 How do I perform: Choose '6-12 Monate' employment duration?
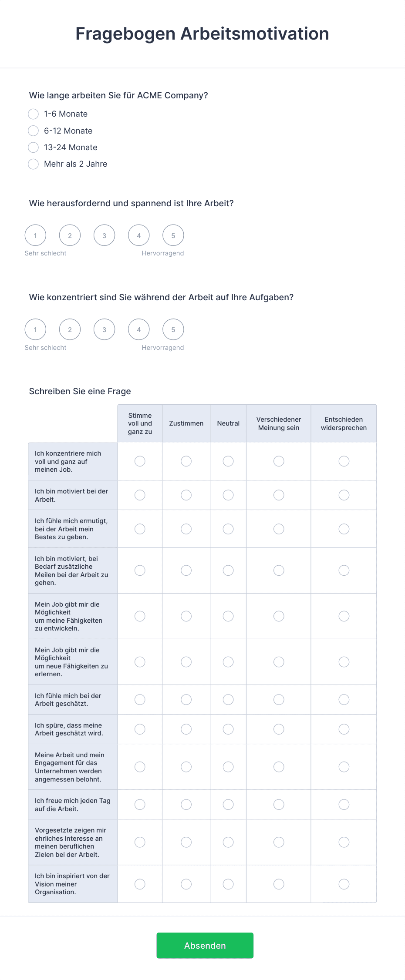pyautogui.click(x=34, y=131)
